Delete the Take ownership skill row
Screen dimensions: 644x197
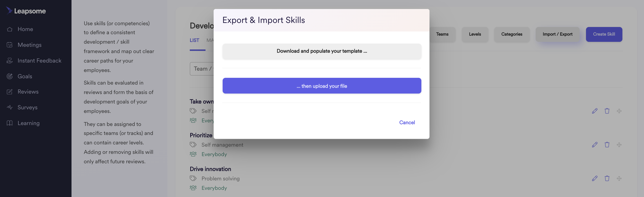click(x=607, y=111)
